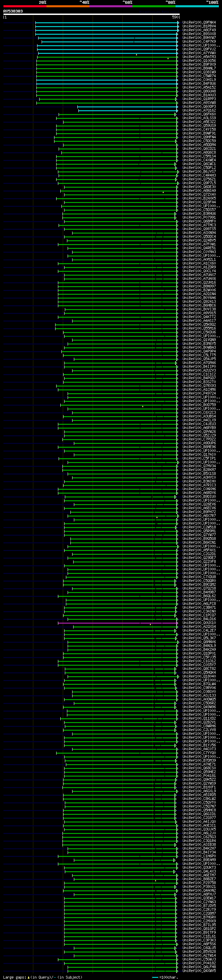
Task: Select the UniRef100_C1G312 entry
Action: coord(199,661)
